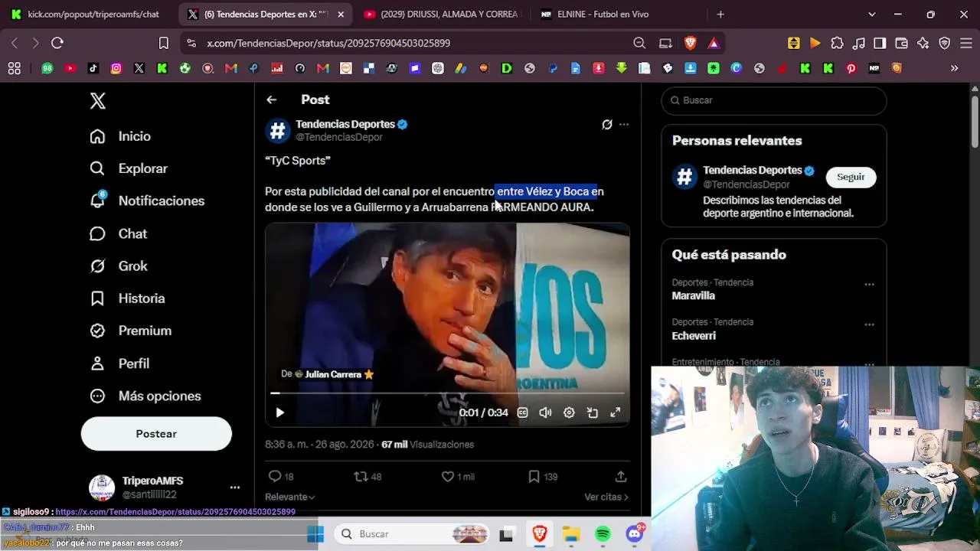Toggle picture-in-picture for the video

coord(593,412)
